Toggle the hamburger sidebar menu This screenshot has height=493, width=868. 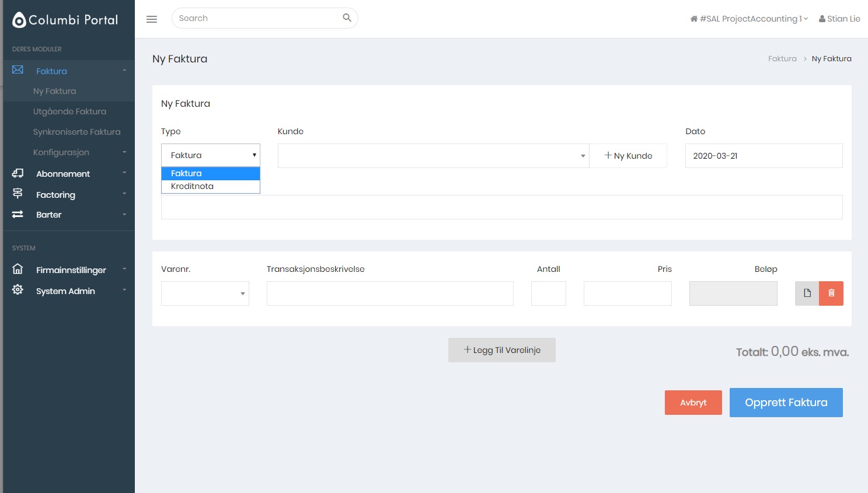pos(152,19)
